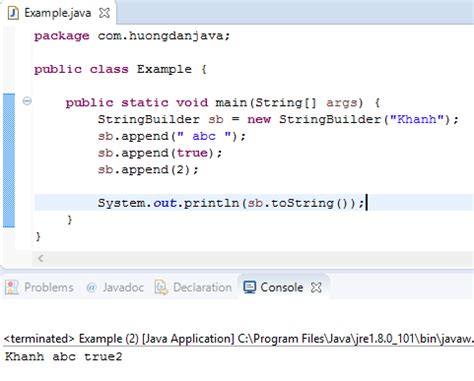This screenshot has height=381, width=474.
Task: Click the "Khanh" string literal
Action: click(418, 119)
